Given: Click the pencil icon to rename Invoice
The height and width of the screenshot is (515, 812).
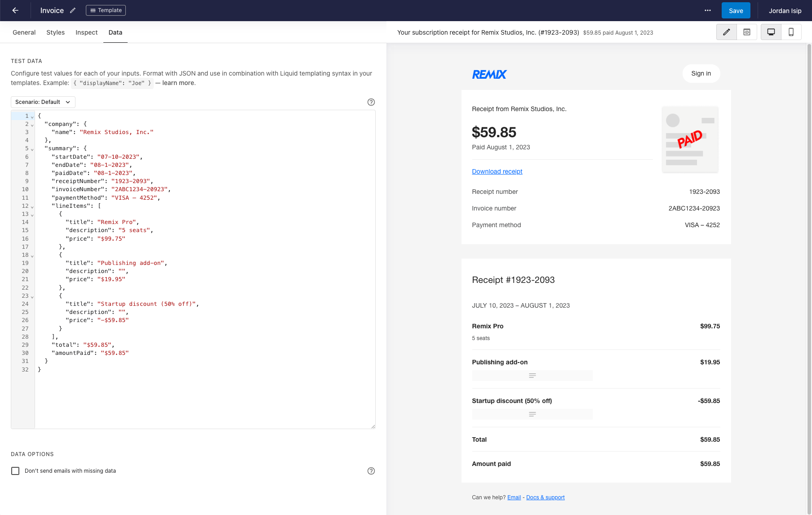Looking at the screenshot, I should [73, 10].
